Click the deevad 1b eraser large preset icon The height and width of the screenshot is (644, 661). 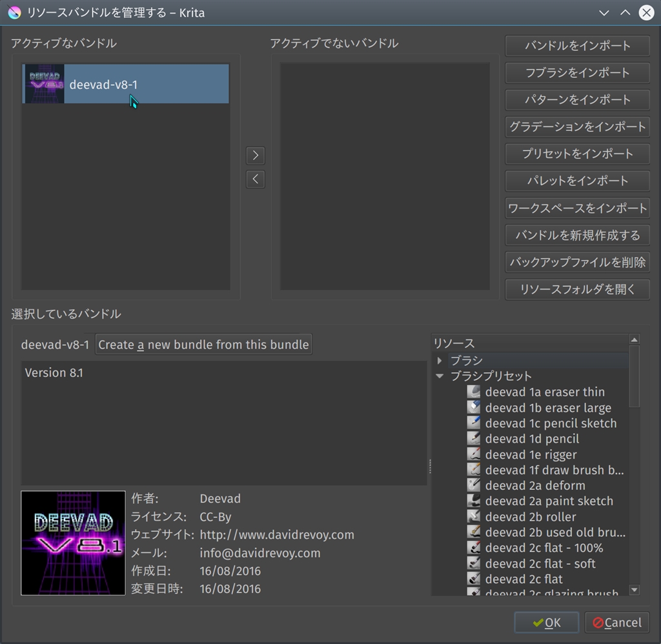coord(473,408)
